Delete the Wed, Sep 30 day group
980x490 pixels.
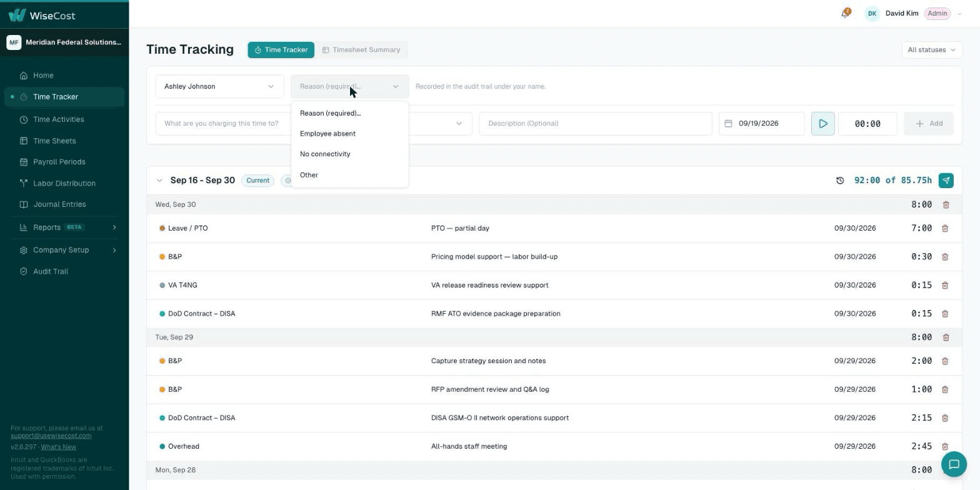point(946,204)
